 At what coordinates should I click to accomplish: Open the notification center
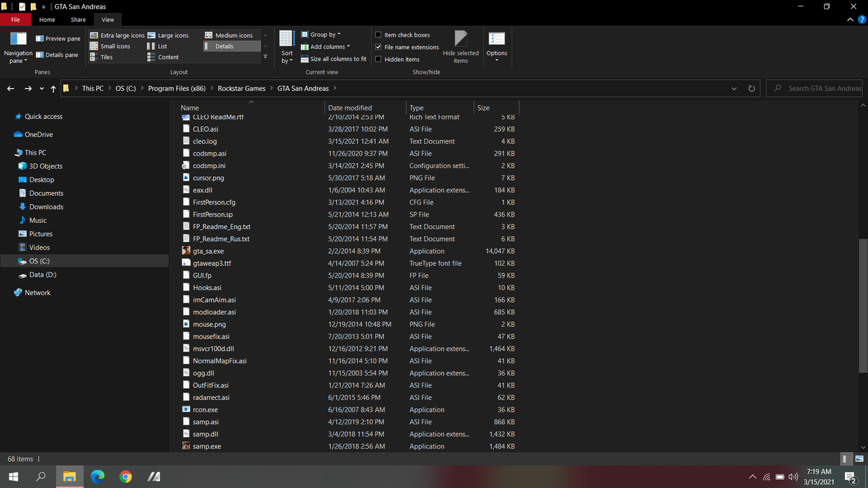[849, 476]
